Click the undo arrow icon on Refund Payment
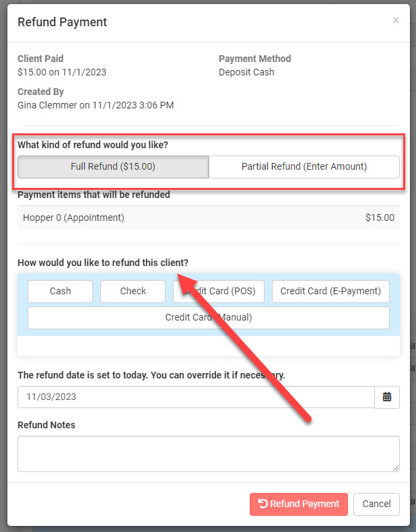 (x=263, y=504)
